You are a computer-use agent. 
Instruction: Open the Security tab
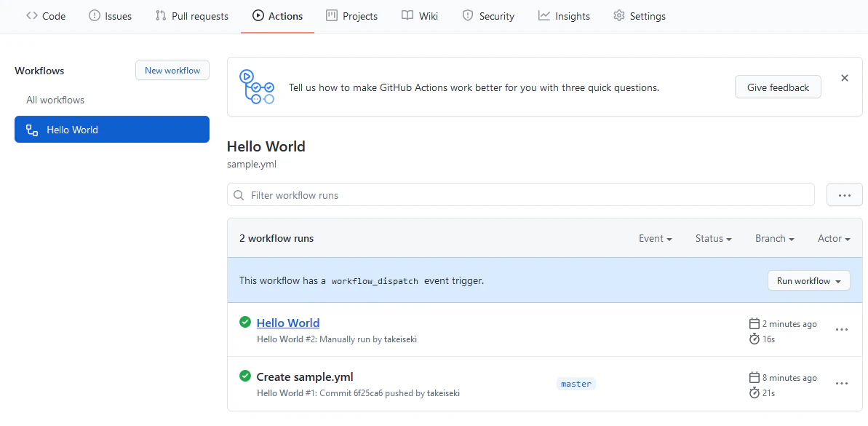coord(488,16)
